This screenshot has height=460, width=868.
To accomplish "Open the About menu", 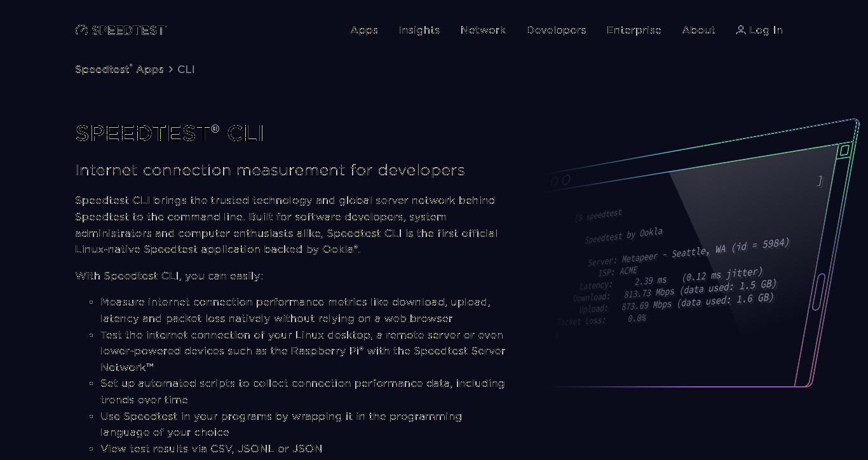I will point(698,30).
